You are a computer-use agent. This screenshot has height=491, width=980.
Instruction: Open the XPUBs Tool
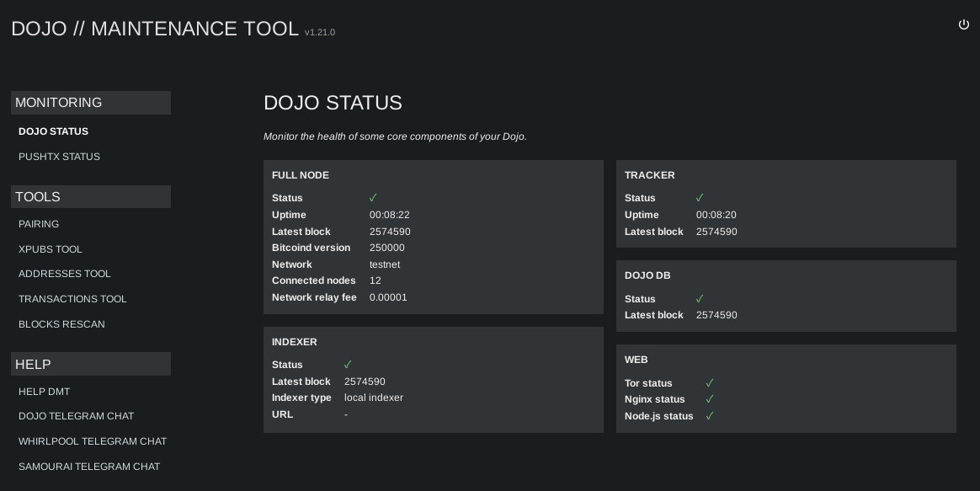(x=50, y=249)
